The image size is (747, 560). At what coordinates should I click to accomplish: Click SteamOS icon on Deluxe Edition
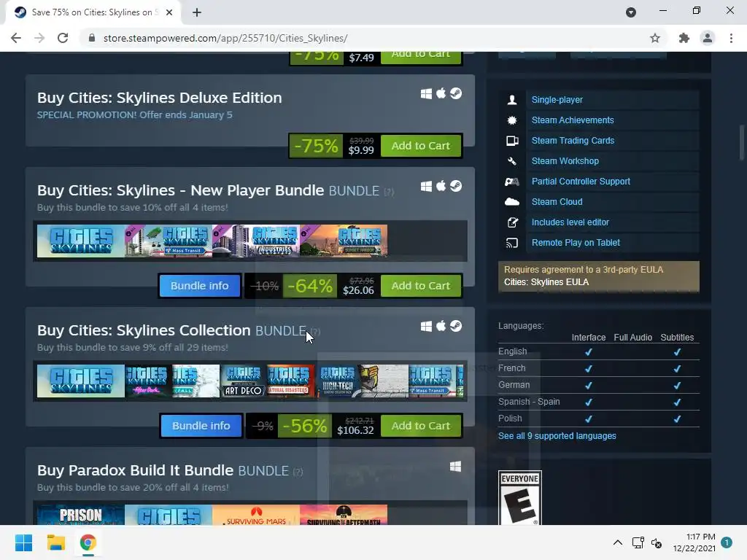(x=456, y=93)
